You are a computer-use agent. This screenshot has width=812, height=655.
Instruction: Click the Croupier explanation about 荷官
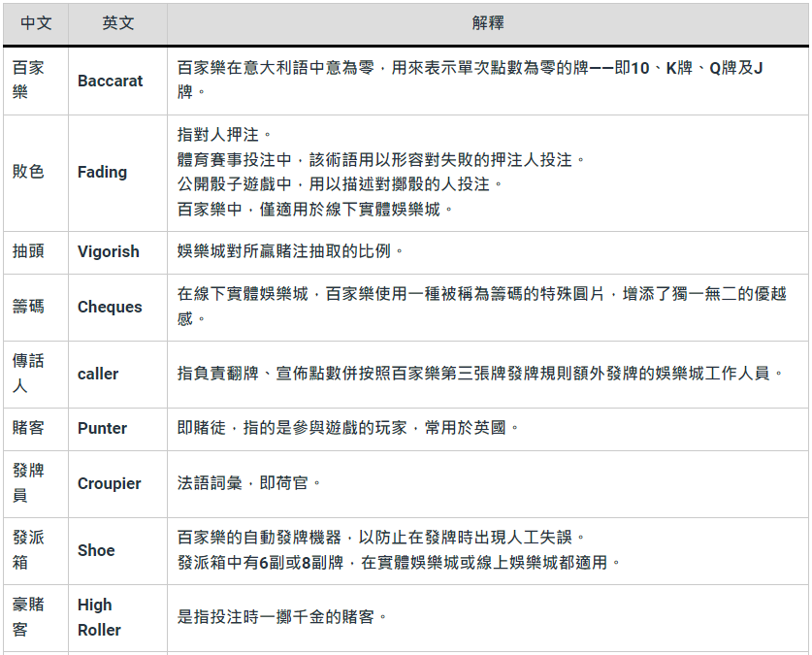(248, 483)
